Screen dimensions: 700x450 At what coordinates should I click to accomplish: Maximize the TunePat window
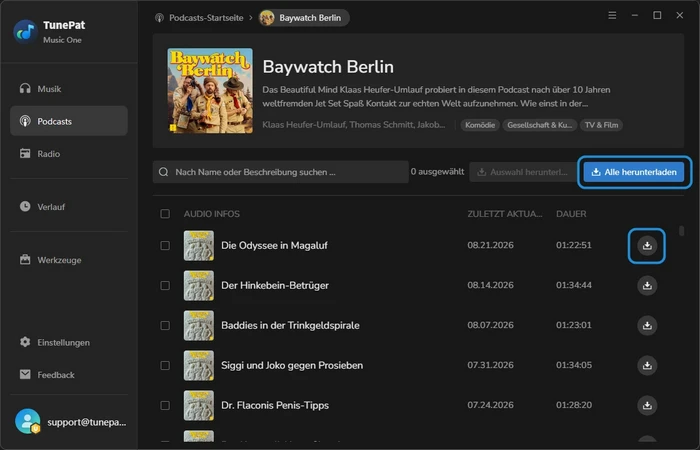click(657, 16)
